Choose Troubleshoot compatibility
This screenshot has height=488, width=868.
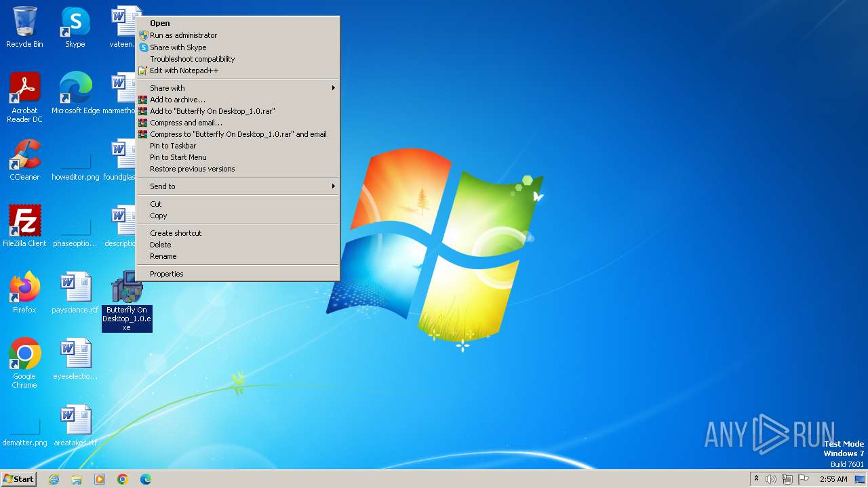(238, 59)
